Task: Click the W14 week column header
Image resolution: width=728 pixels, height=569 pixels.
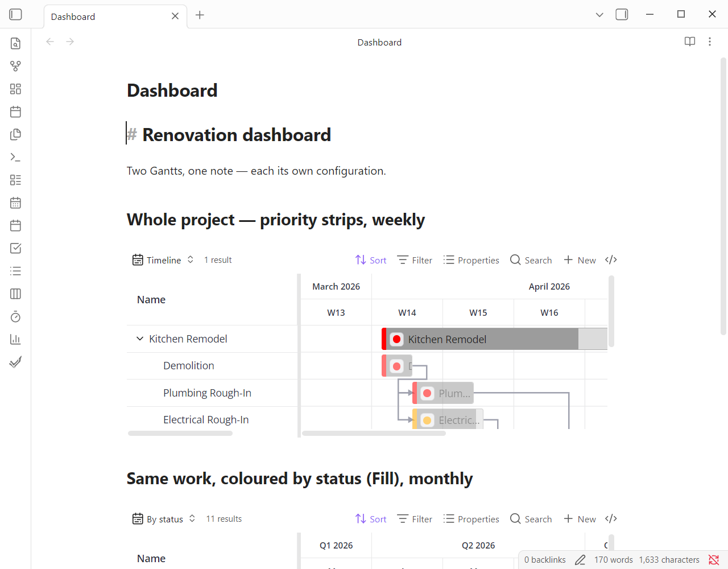Action: pyautogui.click(x=407, y=312)
